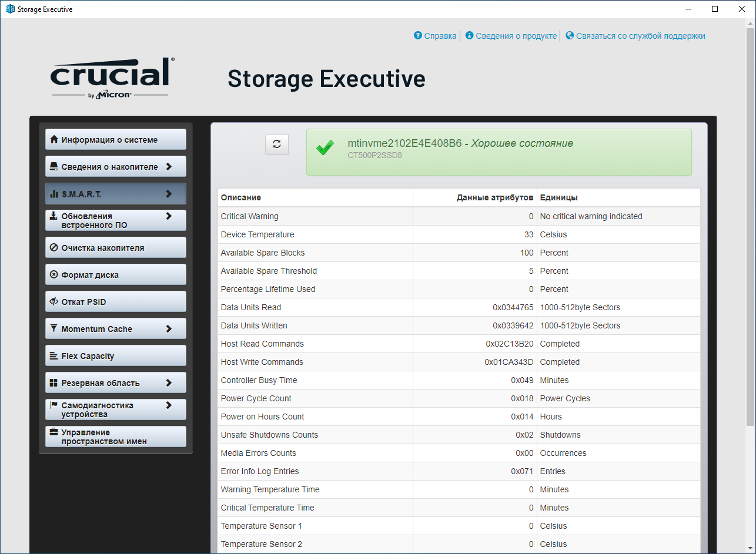Expand the S.M.A.R.T. chevron arrow
The height and width of the screenshot is (554, 756).
coord(169,194)
